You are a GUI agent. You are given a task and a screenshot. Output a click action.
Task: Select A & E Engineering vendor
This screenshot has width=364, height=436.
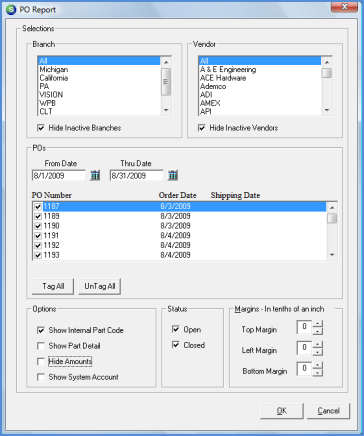(x=260, y=70)
